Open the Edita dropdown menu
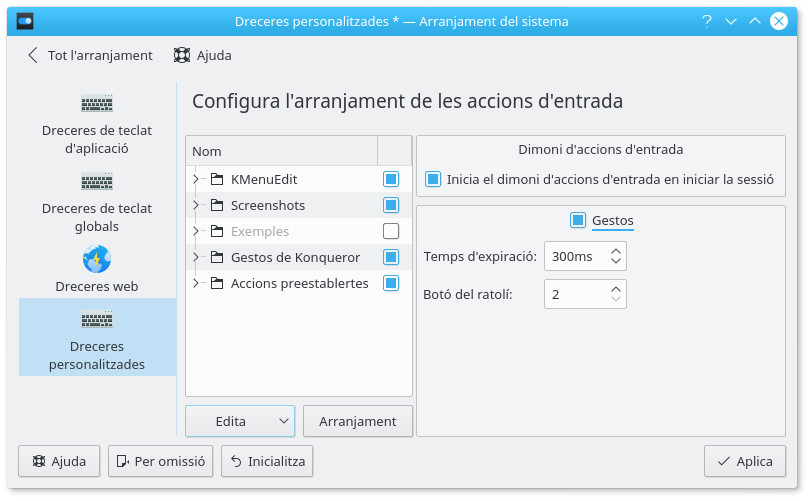Screen dimensions: 810x501 click(240, 421)
